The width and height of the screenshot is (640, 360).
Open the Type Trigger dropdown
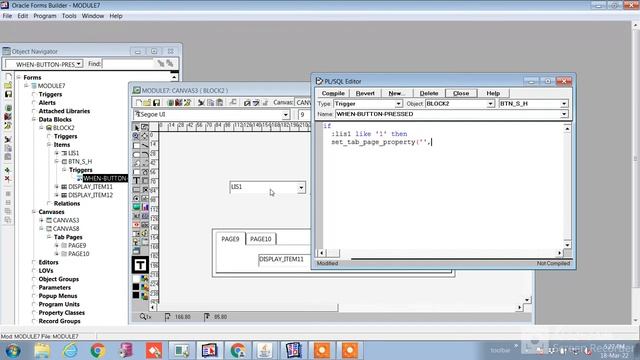pos(398,104)
